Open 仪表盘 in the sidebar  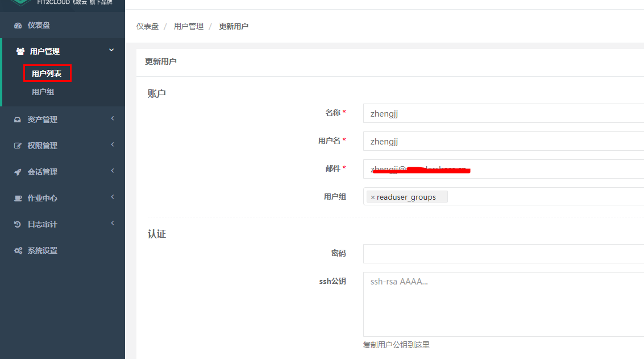[39, 26]
